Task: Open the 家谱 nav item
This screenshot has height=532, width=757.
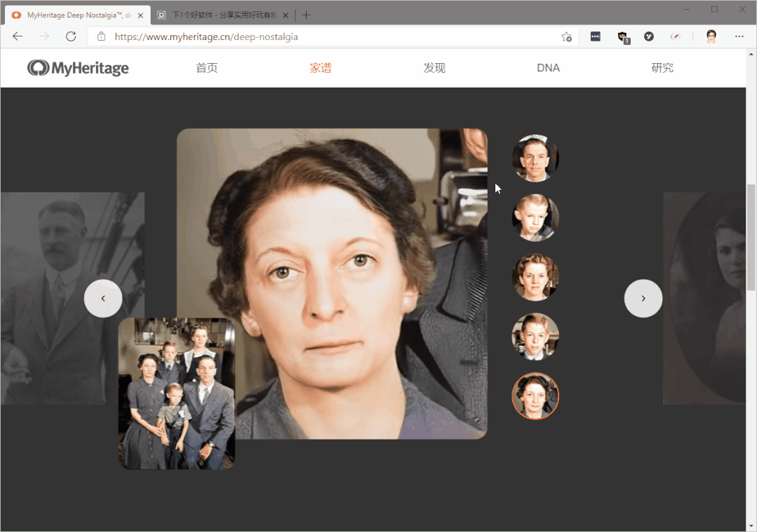Action: 321,68
